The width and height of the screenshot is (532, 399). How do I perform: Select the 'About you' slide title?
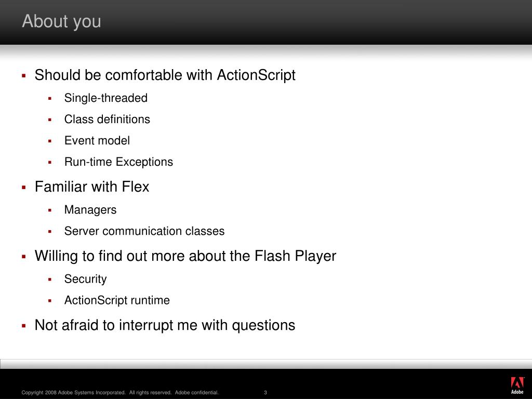point(61,21)
